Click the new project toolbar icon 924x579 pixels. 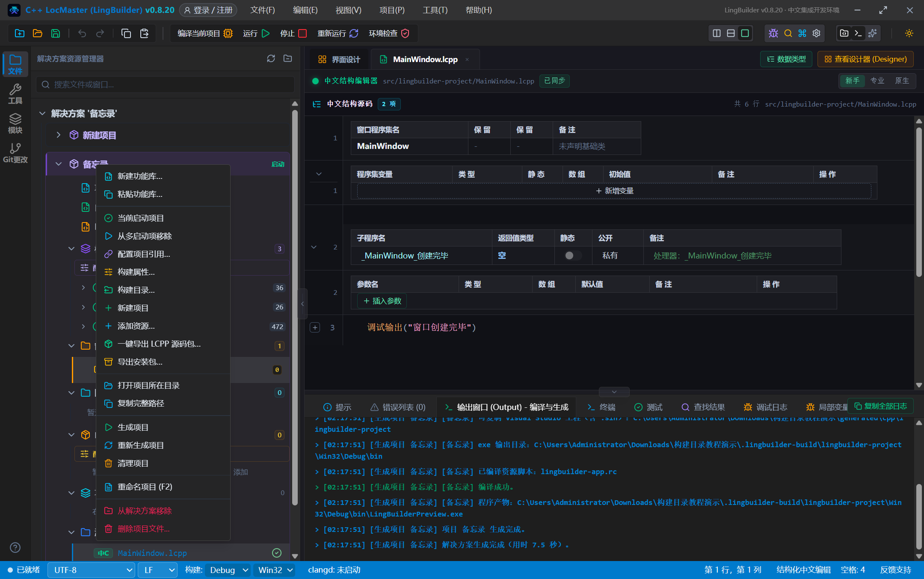tap(20, 33)
